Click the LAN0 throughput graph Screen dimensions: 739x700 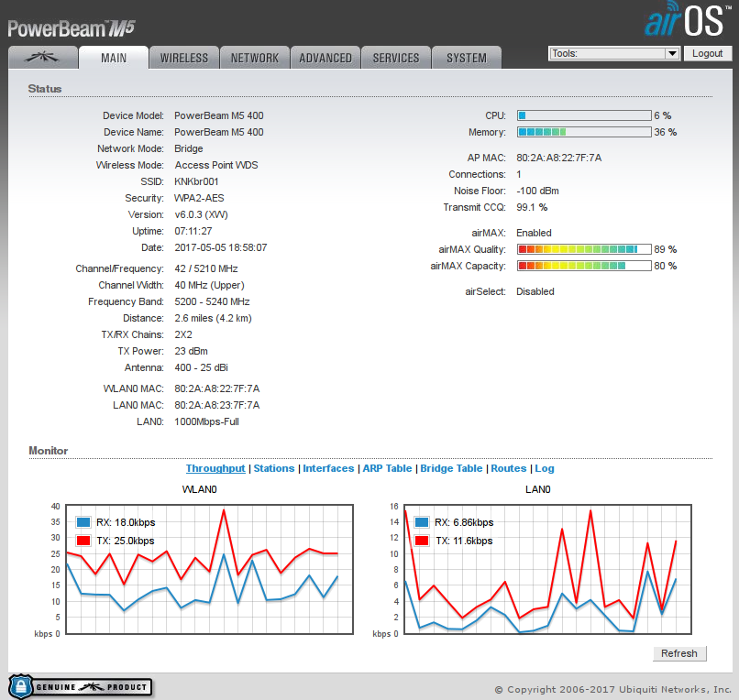tap(547, 569)
